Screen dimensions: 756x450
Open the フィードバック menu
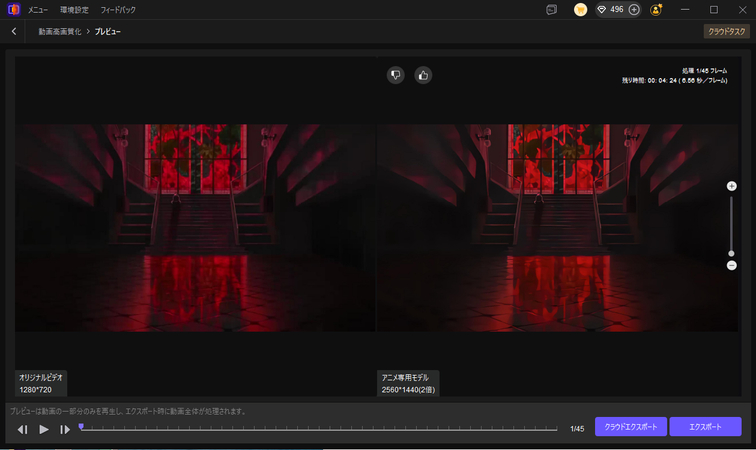(x=118, y=9)
